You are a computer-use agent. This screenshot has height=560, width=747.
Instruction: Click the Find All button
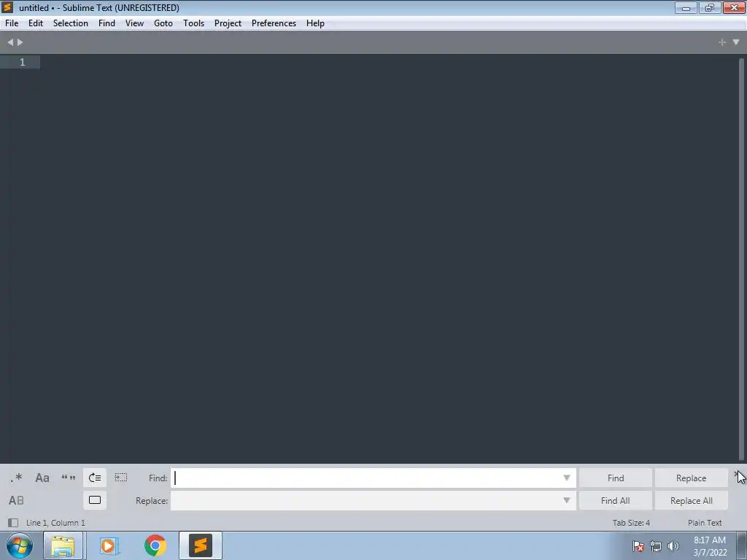616,500
